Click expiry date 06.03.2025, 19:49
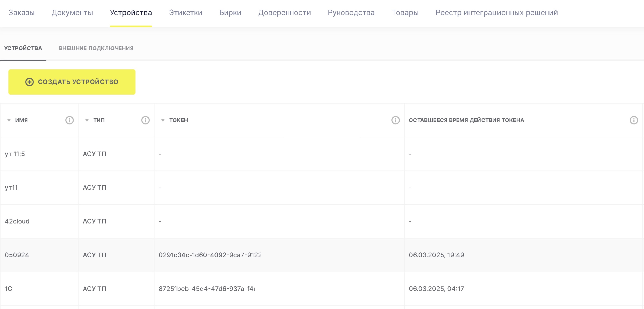 pos(437,255)
